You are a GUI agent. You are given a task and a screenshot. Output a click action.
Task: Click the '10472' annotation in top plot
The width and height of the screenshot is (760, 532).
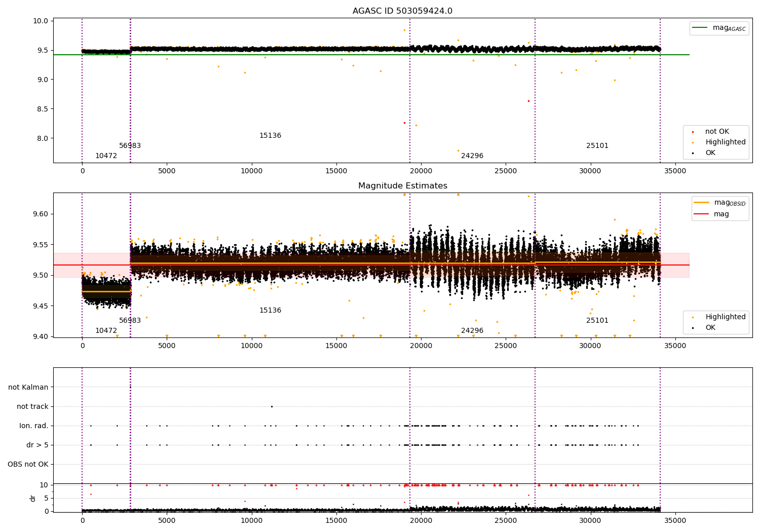tap(106, 156)
